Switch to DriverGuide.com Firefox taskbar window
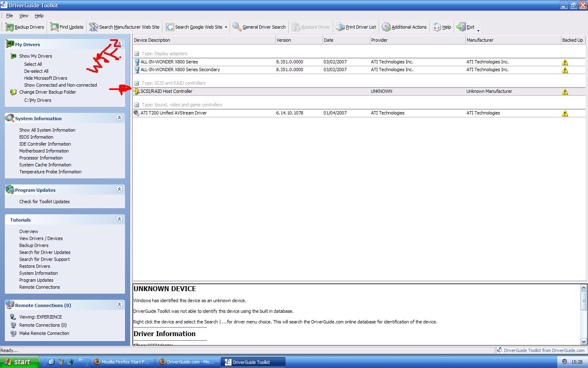Screen dimensions: 588x368 click(188, 362)
